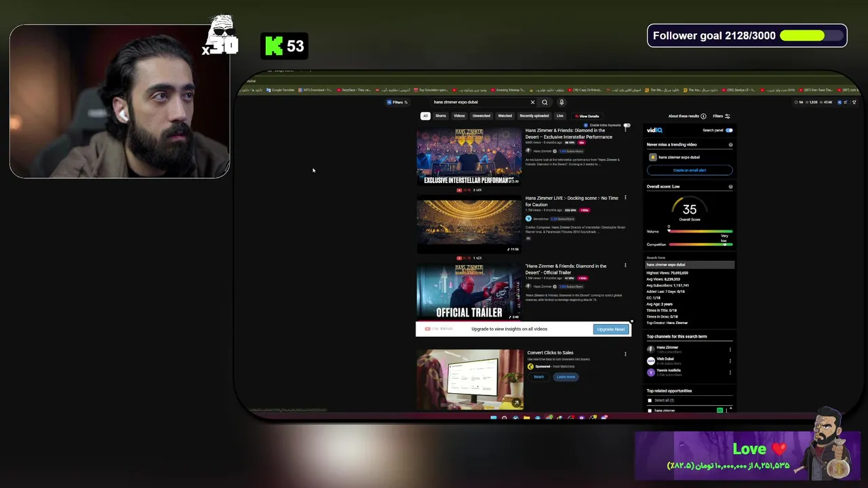868x488 pixels.
Task: Click the Kick logo in stream overlay
Action: pyautogui.click(x=273, y=46)
